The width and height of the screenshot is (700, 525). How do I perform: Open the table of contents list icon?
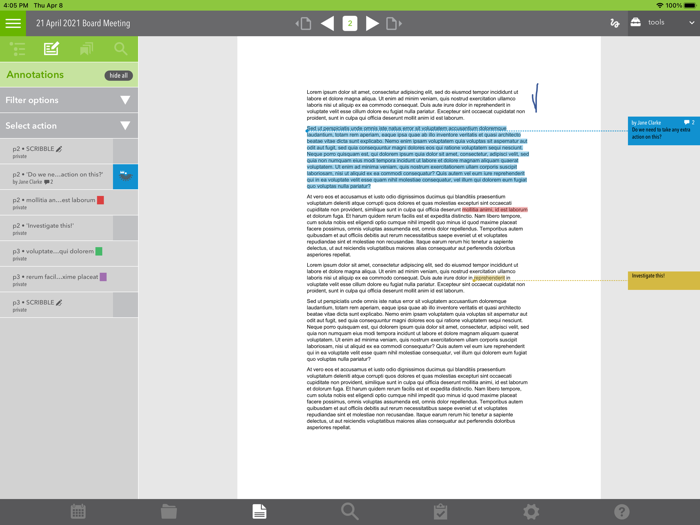[17, 48]
